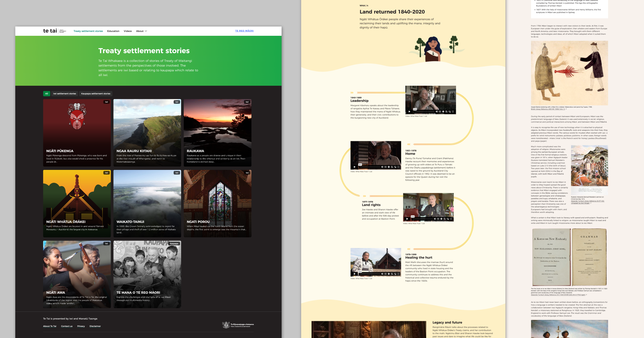Enter fullscreen on the Leadership video

click(453, 111)
